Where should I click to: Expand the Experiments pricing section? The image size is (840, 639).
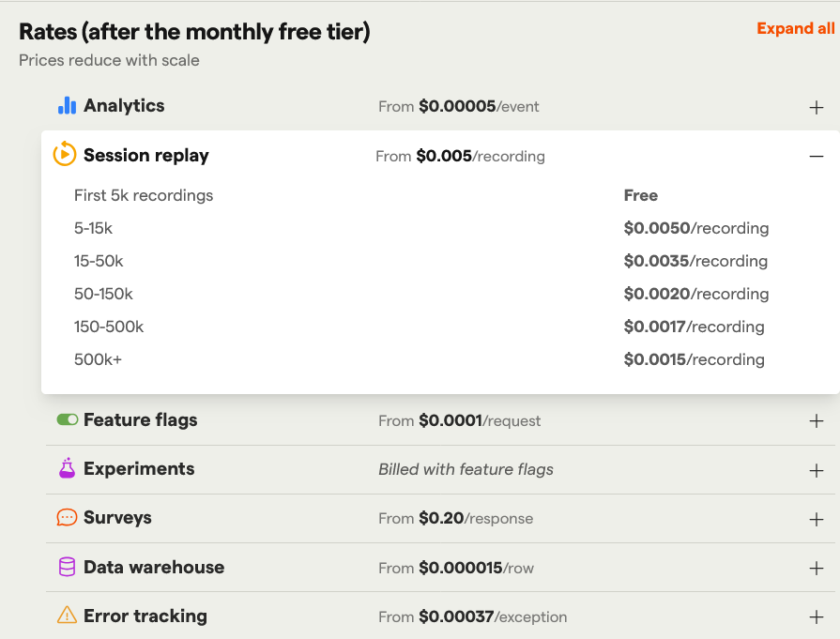click(x=816, y=468)
